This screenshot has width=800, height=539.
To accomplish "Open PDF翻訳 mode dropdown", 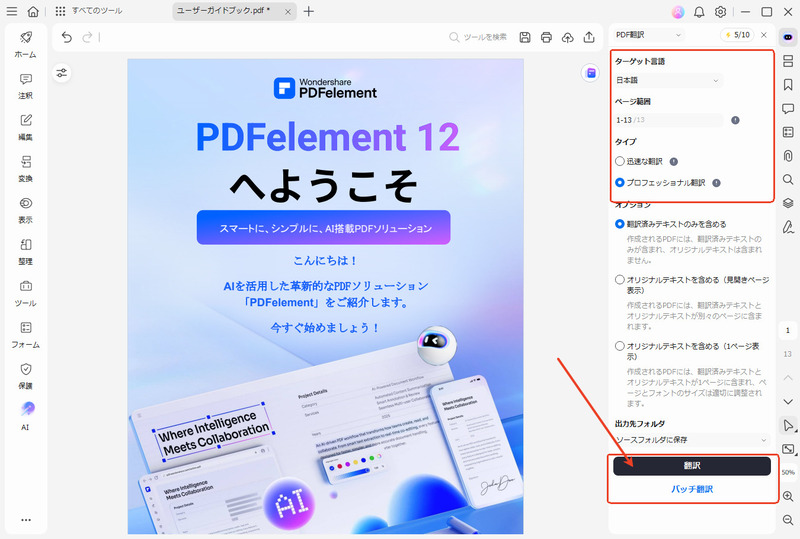I will pyautogui.click(x=648, y=35).
